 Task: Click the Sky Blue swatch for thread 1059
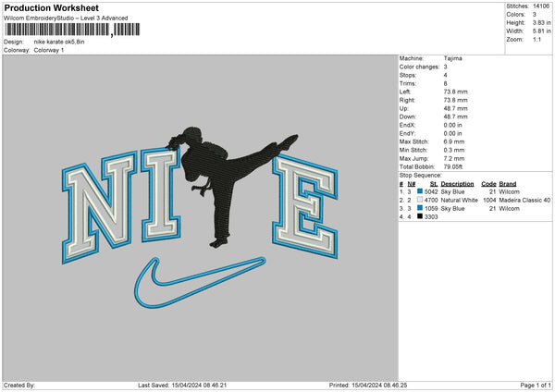420,208
